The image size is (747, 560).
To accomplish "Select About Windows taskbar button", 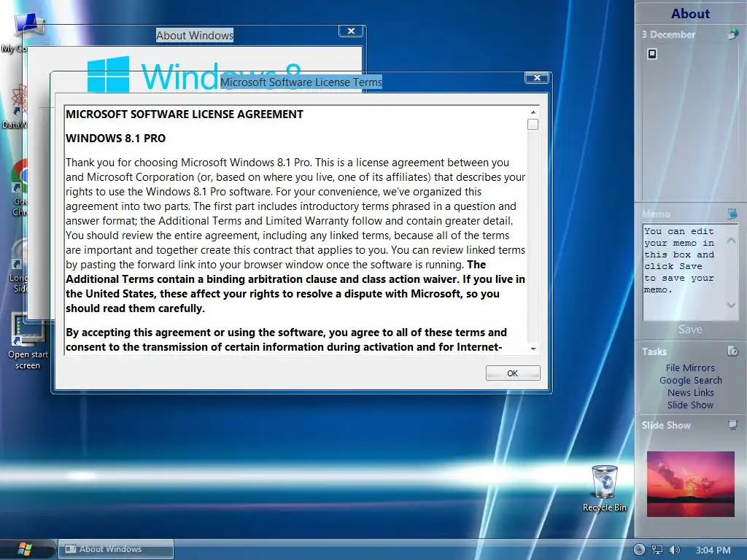I will (x=116, y=549).
